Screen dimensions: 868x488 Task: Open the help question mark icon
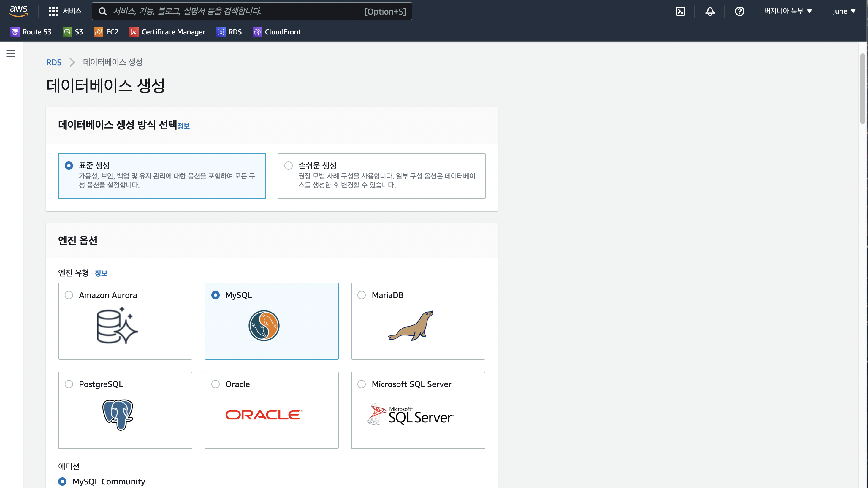739,11
